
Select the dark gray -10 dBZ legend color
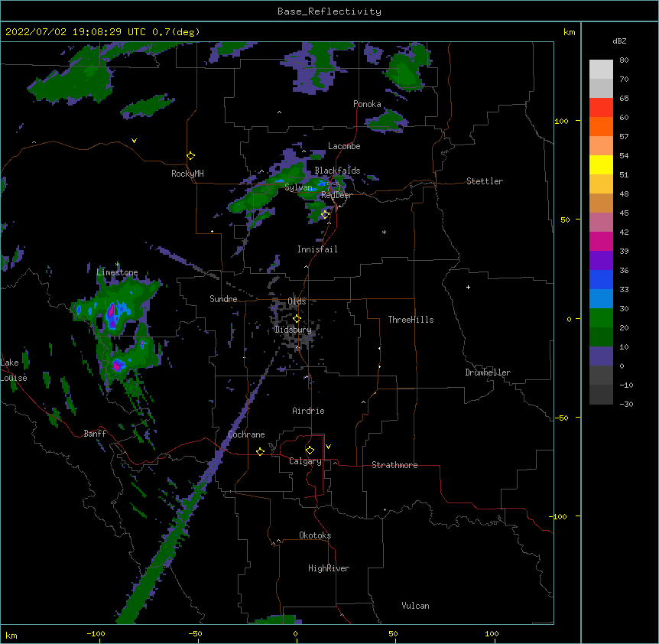601,395
